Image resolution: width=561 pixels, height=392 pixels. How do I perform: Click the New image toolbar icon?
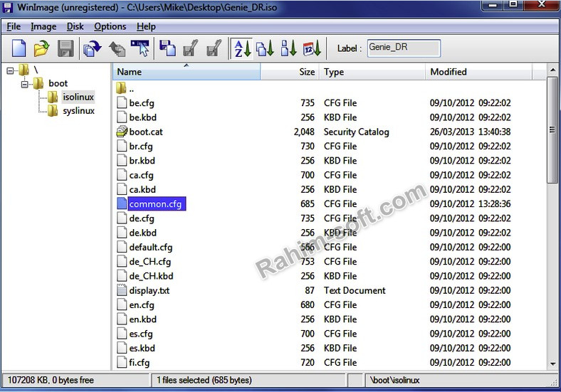pyautogui.click(x=19, y=48)
